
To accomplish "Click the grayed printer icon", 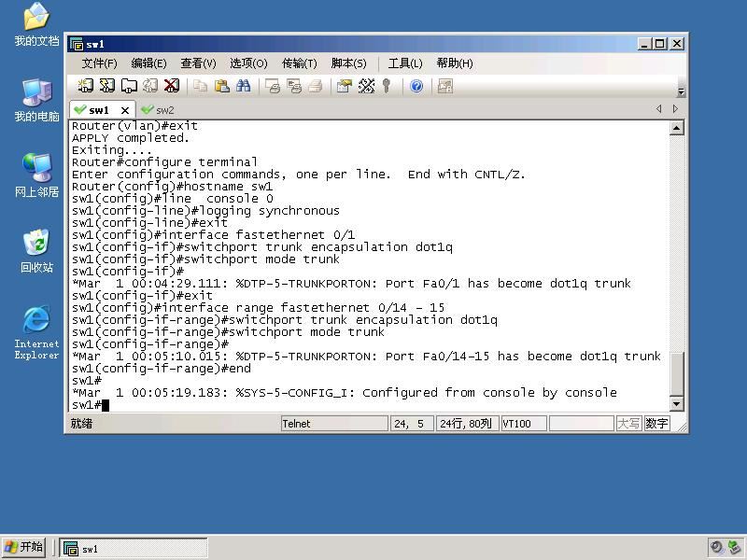I will (x=316, y=86).
